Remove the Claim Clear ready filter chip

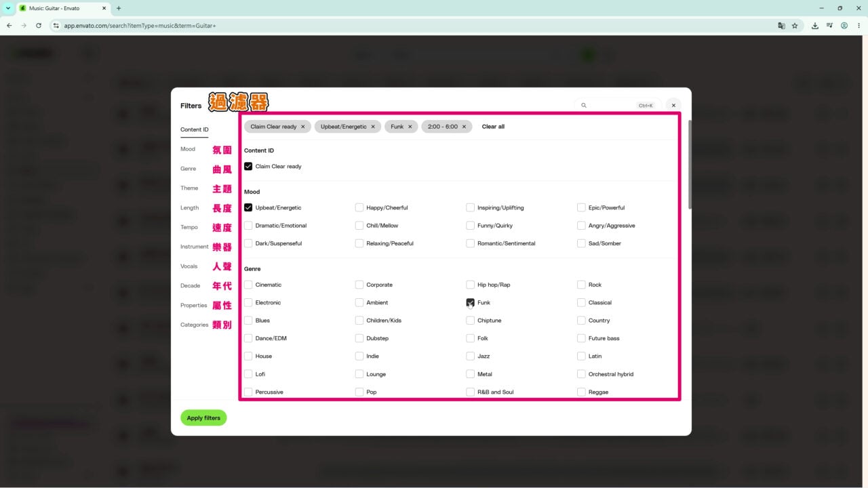(x=302, y=127)
